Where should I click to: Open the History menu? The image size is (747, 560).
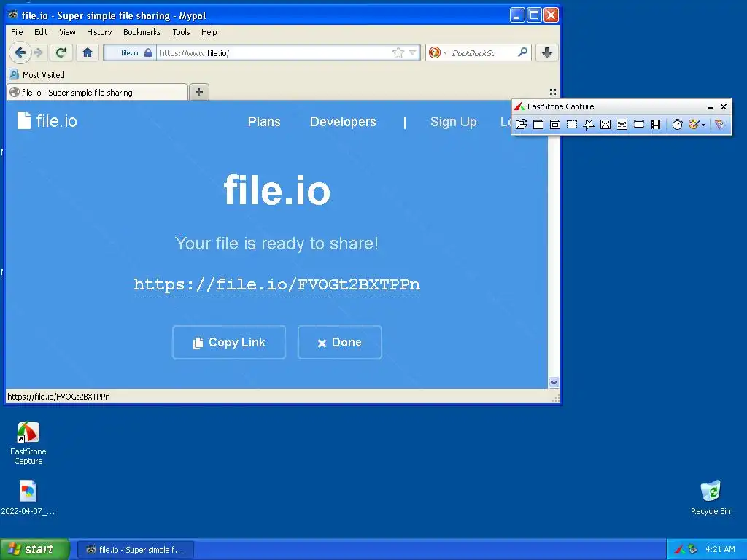(x=99, y=32)
